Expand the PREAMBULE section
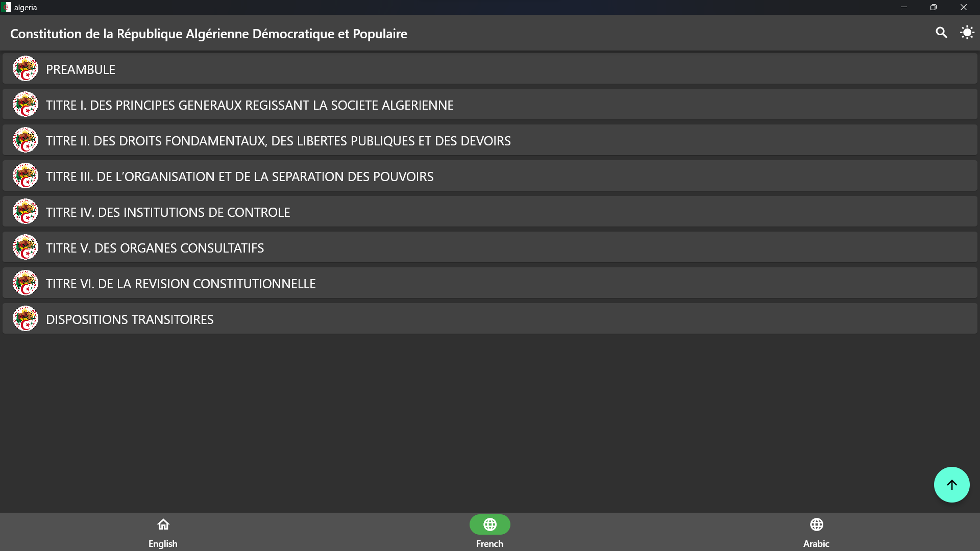980x551 pixels. pos(81,69)
